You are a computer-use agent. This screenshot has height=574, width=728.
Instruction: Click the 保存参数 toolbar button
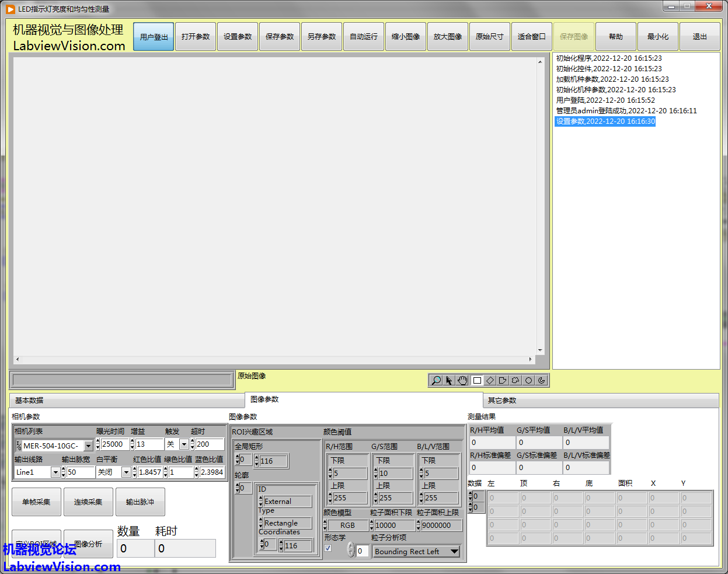pyautogui.click(x=280, y=37)
